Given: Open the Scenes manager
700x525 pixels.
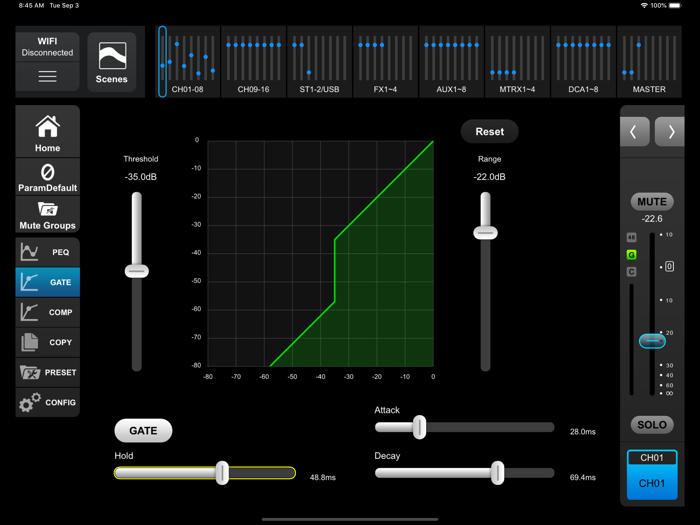Looking at the screenshot, I should tap(112, 62).
